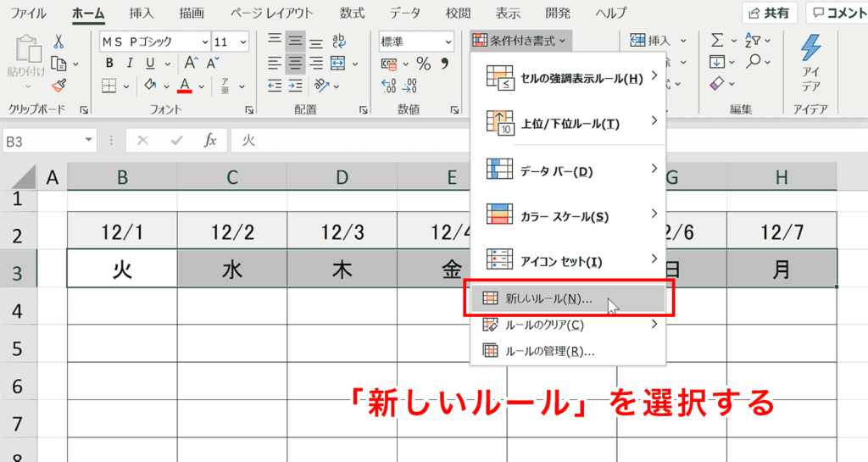Click the Name Box showing B3

click(x=49, y=141)
